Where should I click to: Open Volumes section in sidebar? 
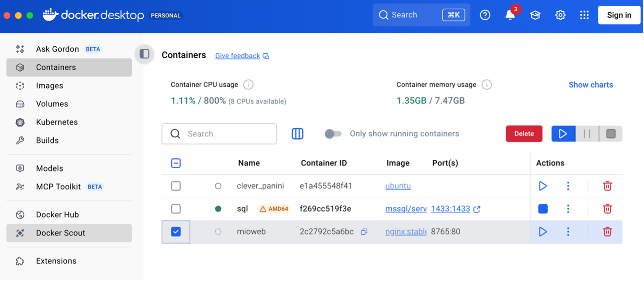tap(52, 104)
